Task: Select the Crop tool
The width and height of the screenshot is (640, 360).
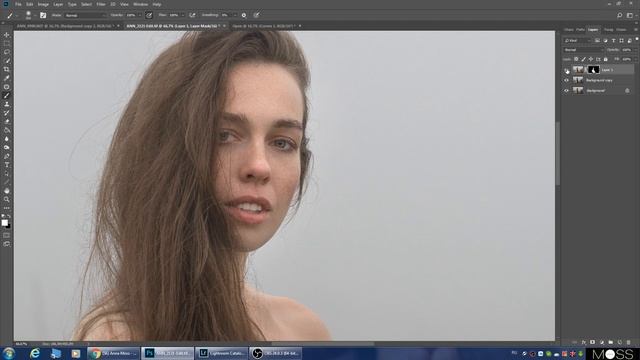Action: 7,69
